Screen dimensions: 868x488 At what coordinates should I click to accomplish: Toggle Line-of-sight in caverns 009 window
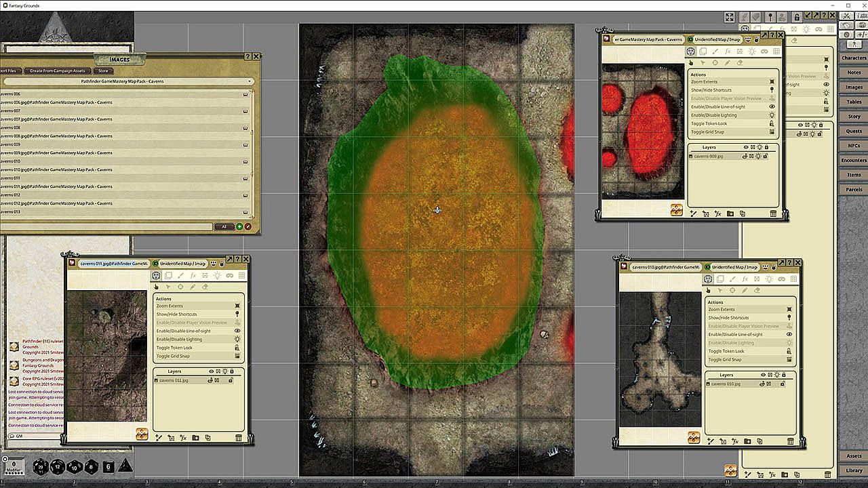click(733, 106)
